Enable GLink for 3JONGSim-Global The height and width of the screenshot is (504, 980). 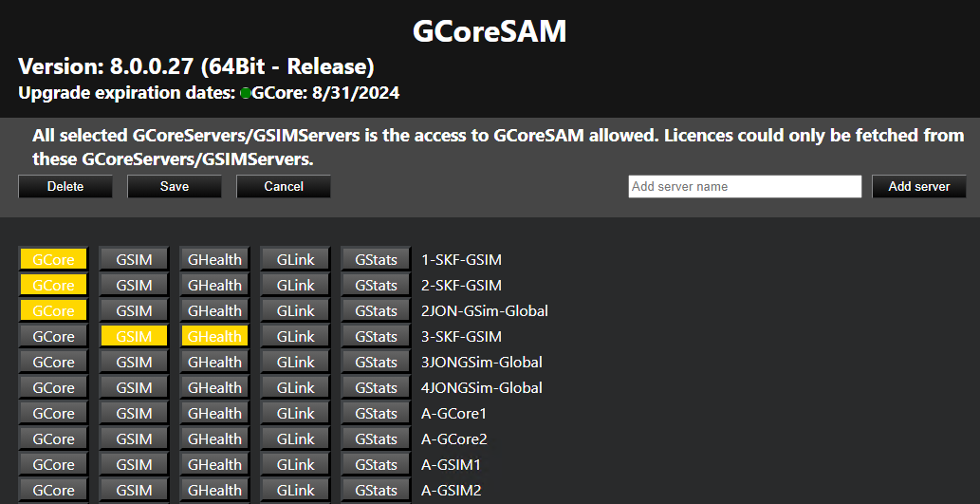coord(295,362)
